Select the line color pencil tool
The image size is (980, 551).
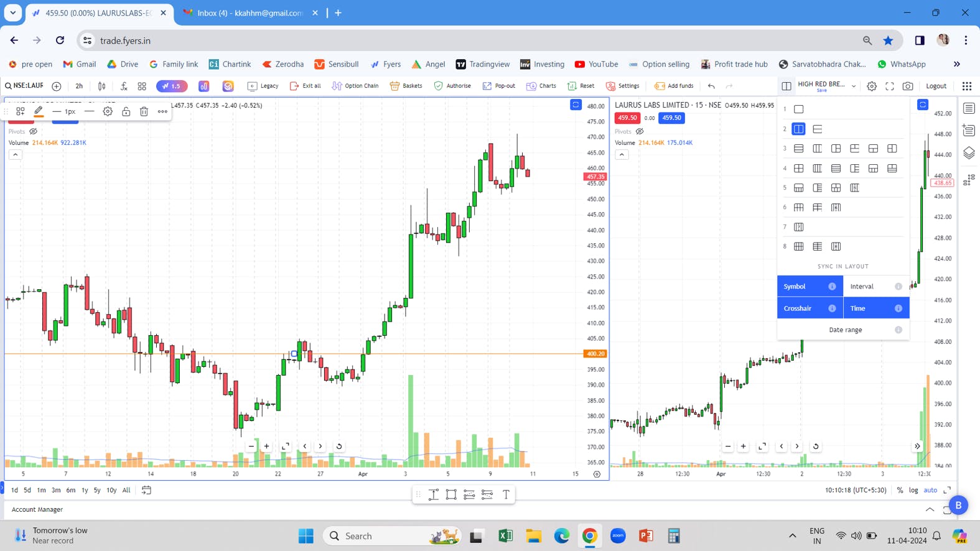[39, 111]
